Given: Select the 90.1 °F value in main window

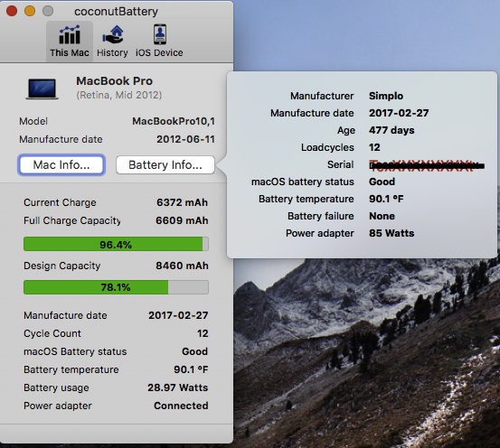Looking at the screenshot, I should click(191, 369).
